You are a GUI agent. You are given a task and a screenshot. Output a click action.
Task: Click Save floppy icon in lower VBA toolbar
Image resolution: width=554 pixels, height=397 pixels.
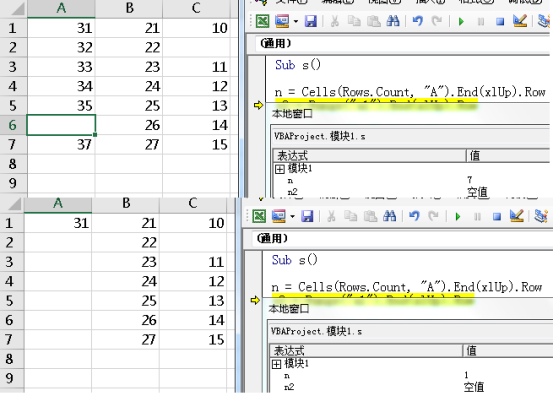click(x=307, y=216)
